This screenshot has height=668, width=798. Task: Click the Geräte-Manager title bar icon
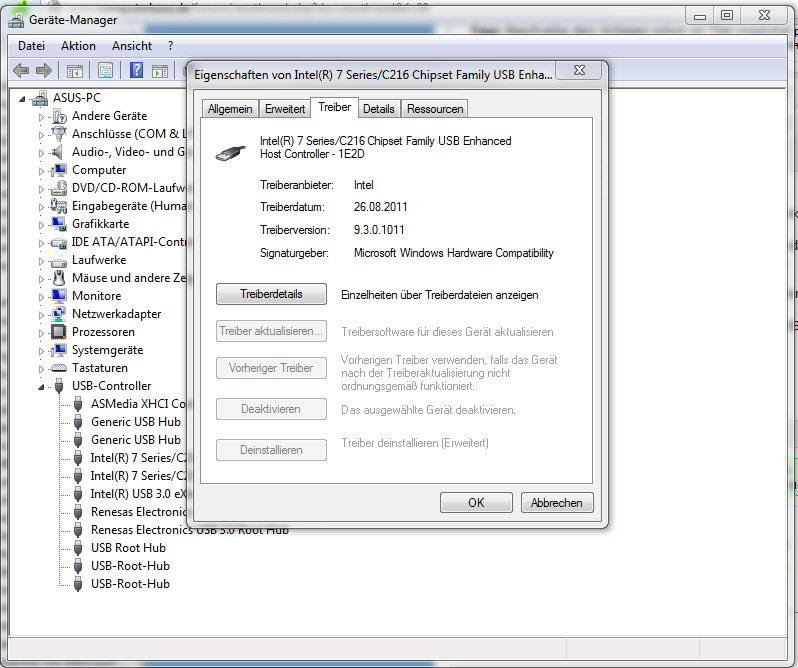16,20
